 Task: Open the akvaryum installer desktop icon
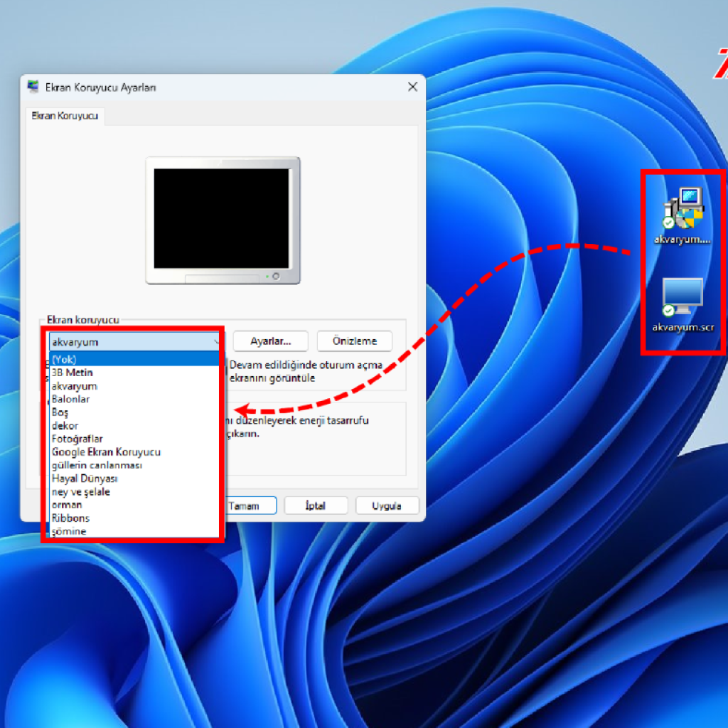coord(682,216)
